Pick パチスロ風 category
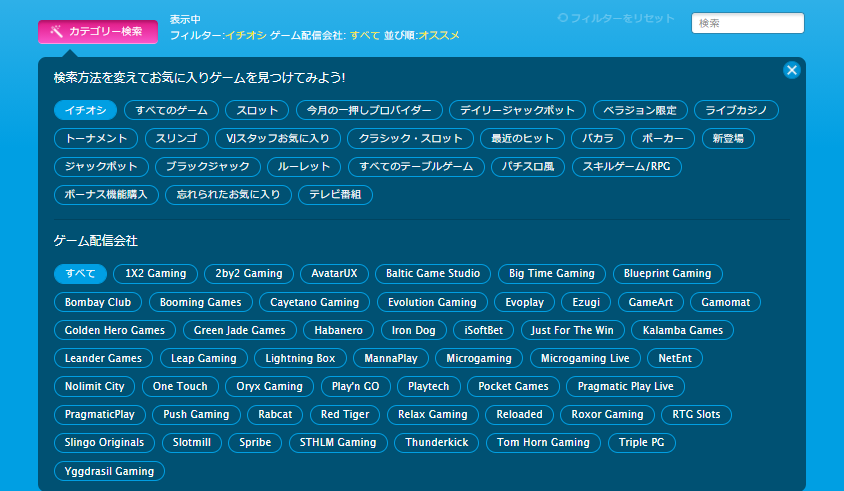844x491 pixels. (x=528, y=166)
